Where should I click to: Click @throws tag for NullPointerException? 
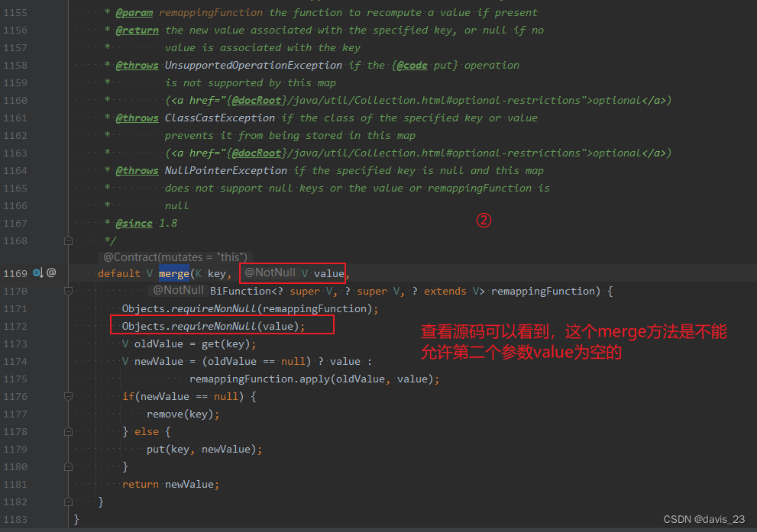pyautogui.click(x=137, y=171)
